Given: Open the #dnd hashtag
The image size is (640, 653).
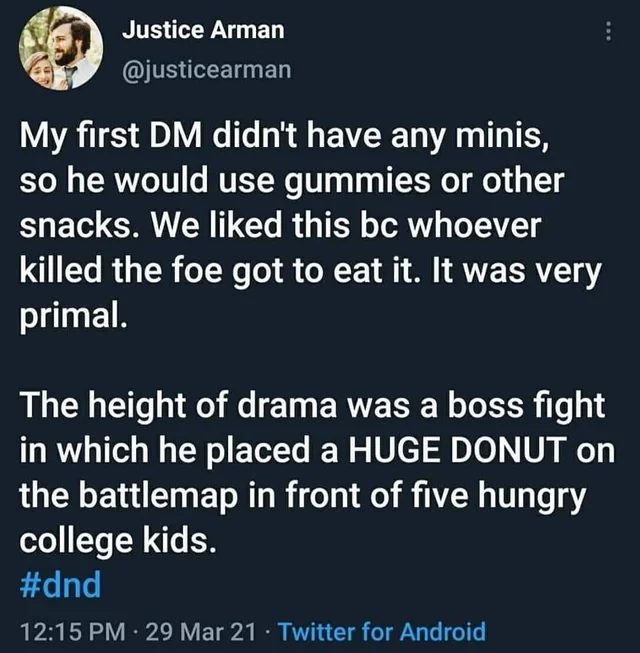Looking at the screenshot, I should [x=61, y=584].
